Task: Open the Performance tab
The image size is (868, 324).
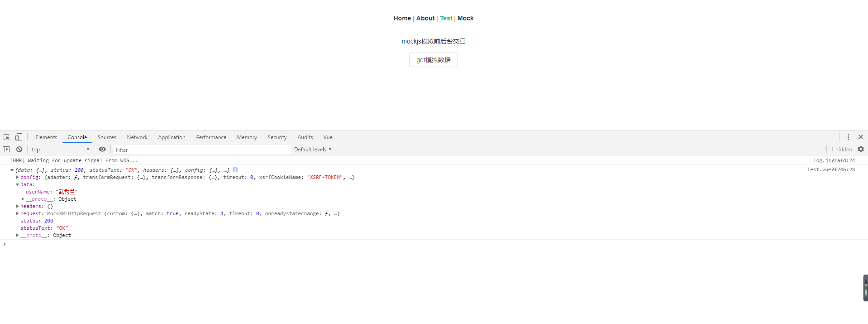Action: coord(211,137)
